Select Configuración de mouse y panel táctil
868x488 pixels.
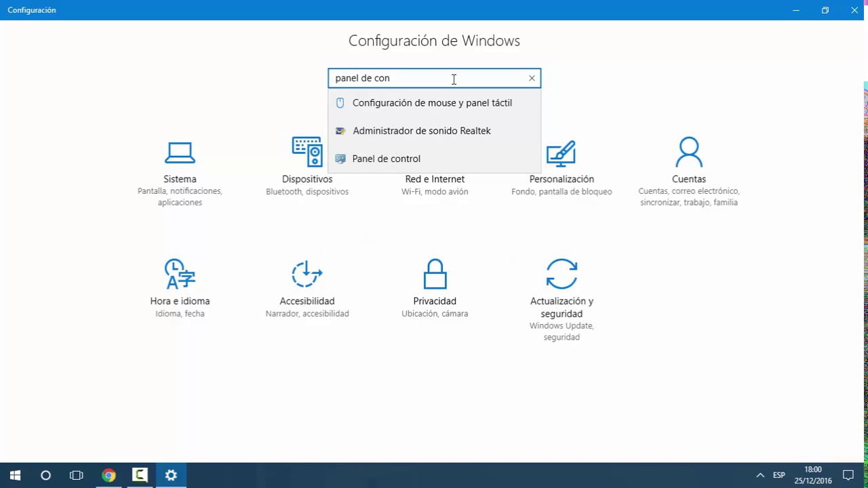pyautogui.click(x=432, y=102)
